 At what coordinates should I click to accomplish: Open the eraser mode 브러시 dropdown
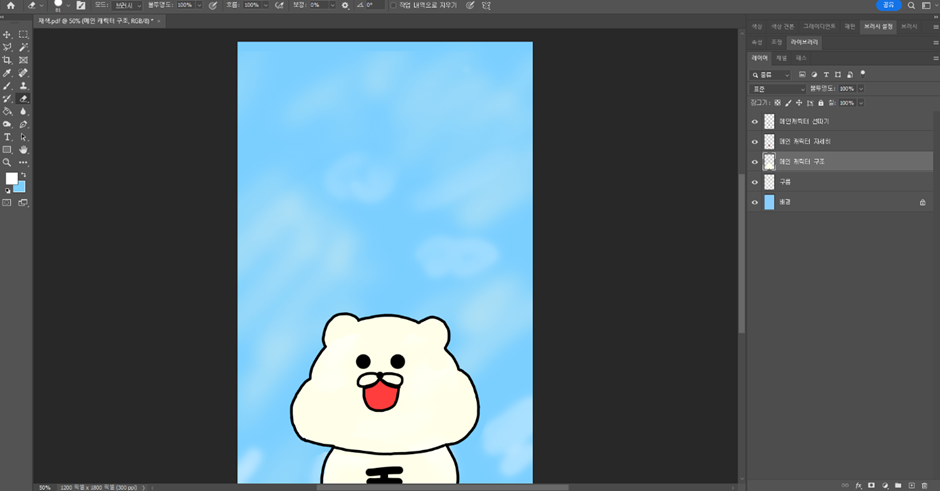click(126, 5)
